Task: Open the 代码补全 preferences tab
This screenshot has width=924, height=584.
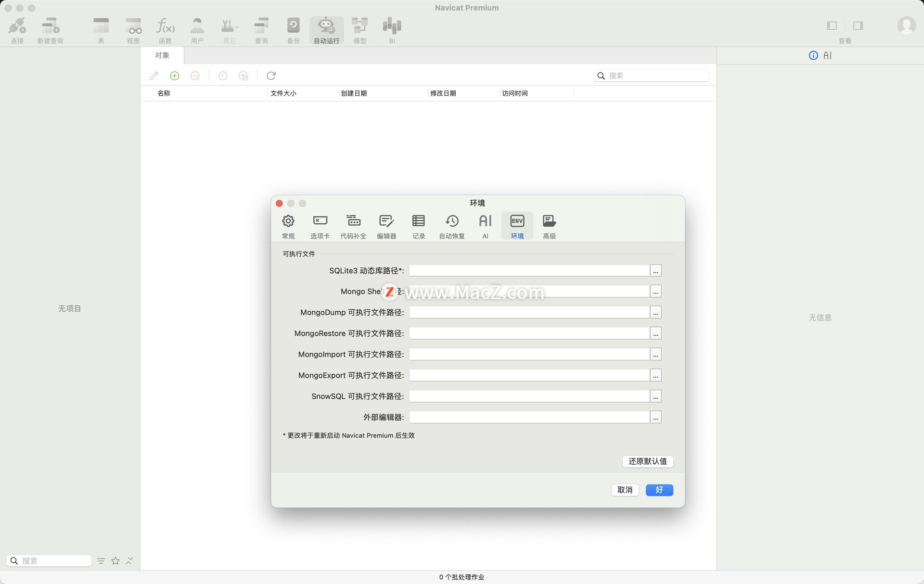Action: [x=353, y=226]
